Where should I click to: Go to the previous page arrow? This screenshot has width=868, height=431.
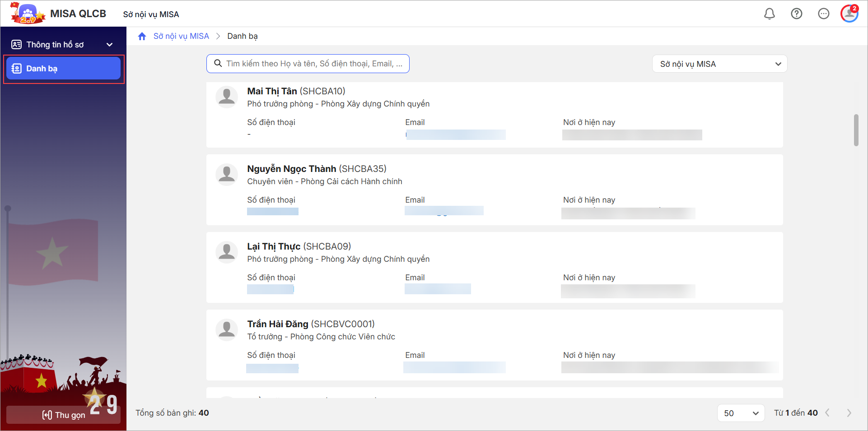(827, 413)
